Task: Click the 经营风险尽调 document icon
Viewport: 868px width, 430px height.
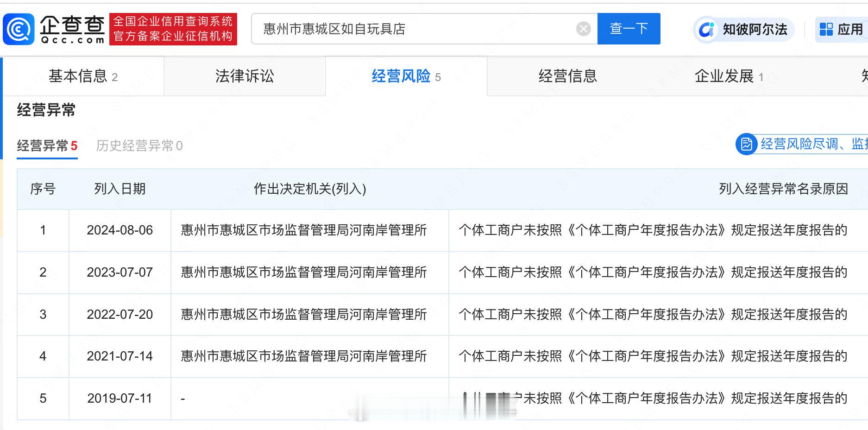Action: [x=746, y=144]
